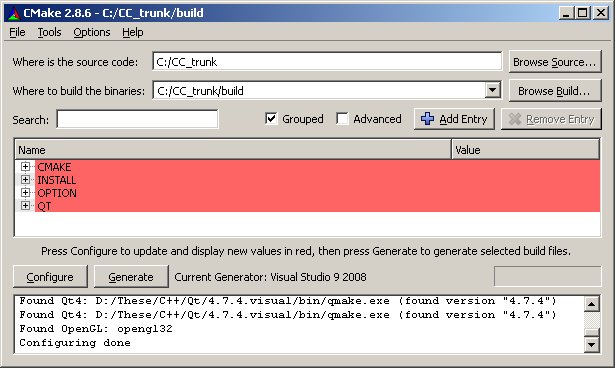Click into the Search input field
Image resolution: width=615 pixels, height=368 pixels.
137,119
